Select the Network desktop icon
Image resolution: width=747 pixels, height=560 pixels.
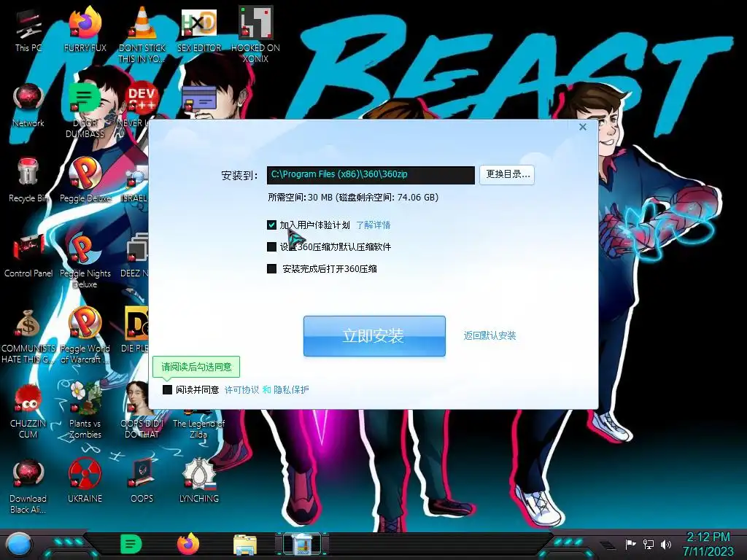(28, 106)
